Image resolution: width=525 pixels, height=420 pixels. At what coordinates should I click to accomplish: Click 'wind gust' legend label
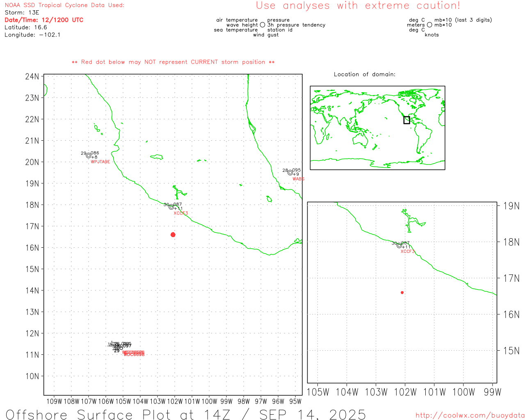266,35
